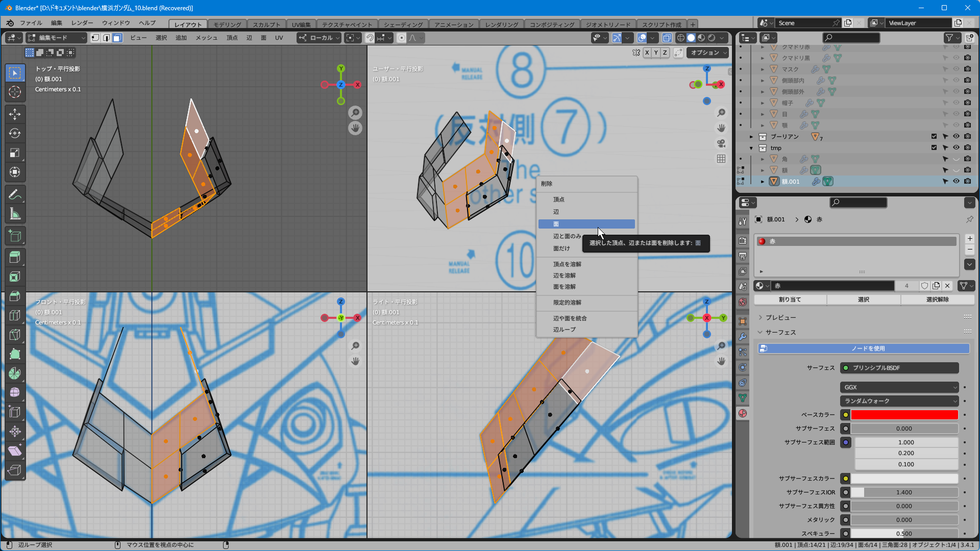The image size is (980, 551).
Task: Open the red ベースカラー color swatch
Action: tap(904, 415)
